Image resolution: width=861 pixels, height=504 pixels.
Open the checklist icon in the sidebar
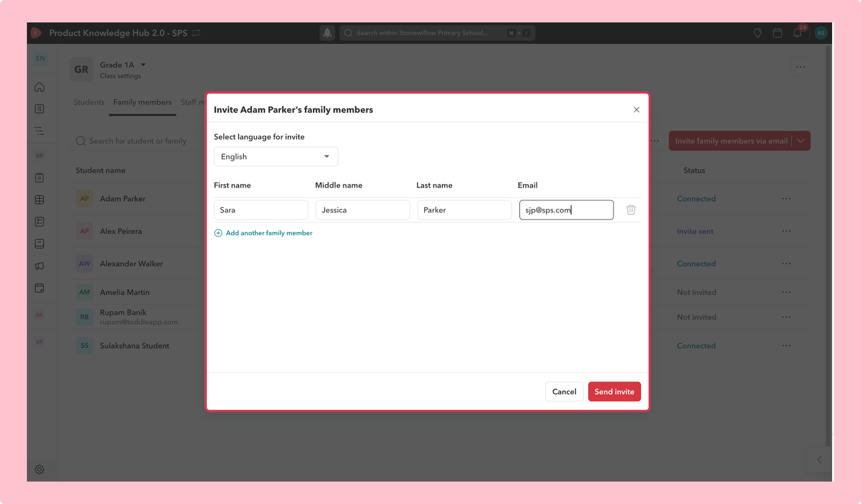coord(39,222)
